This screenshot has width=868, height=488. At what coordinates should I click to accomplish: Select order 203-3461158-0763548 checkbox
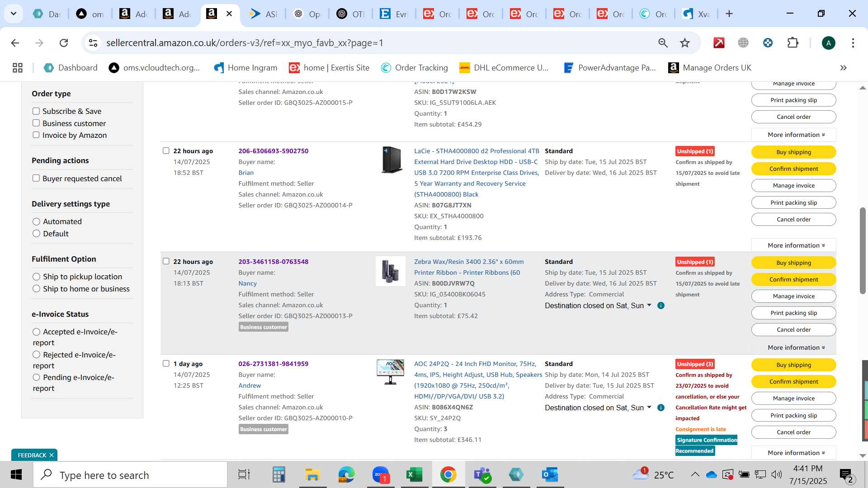(x=166, y=261)
